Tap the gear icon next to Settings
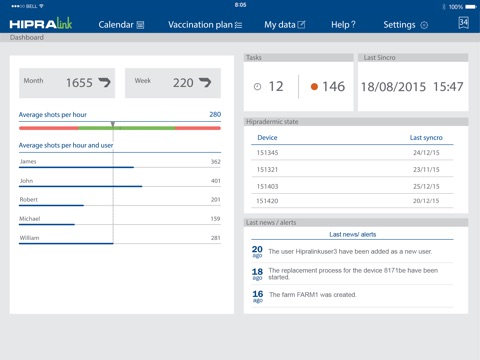480x360 pixels. point(424,25)
